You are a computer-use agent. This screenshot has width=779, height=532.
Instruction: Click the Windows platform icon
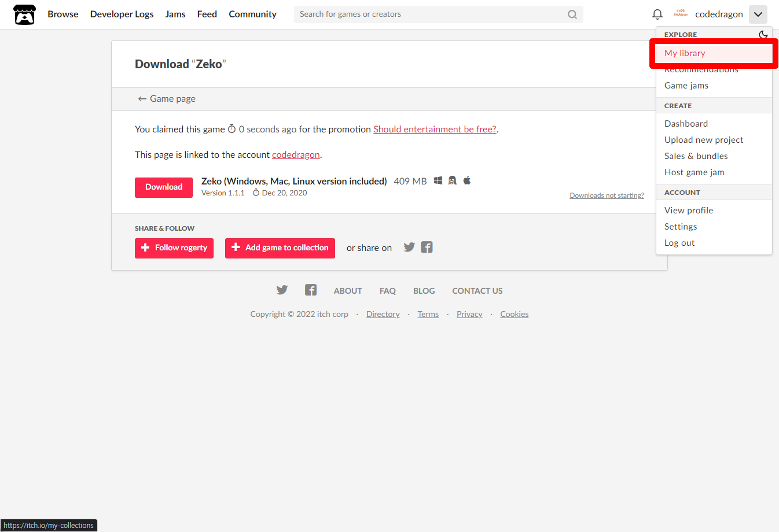[438, 180]
